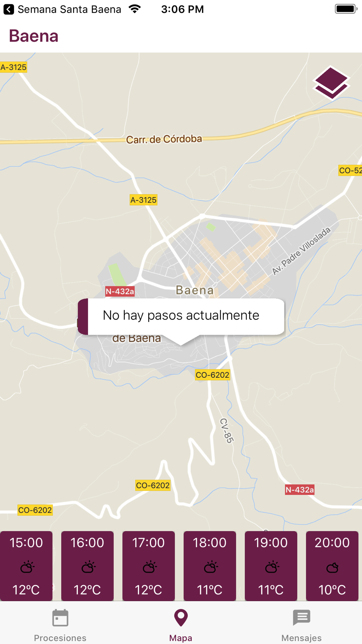Tap the 19:00 forecast tile

(271, 566)
